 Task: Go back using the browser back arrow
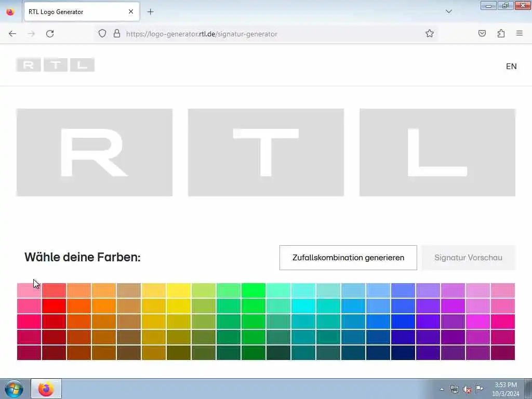point(12,34)
